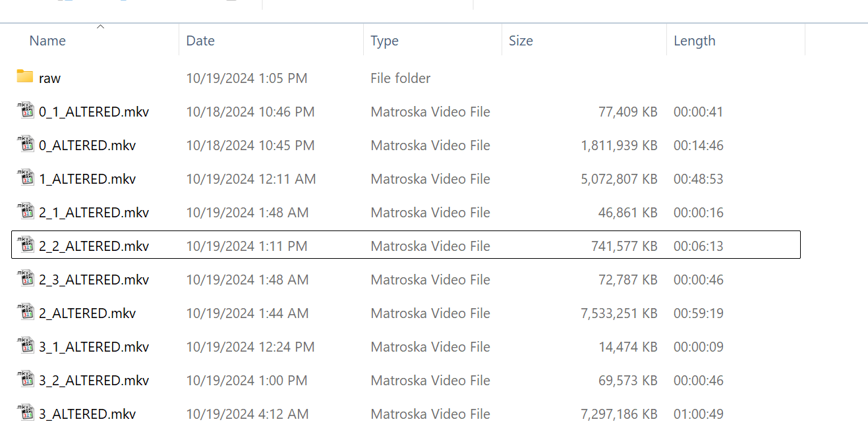Select the 2_2_ALTERED.mkv file name

pyautogui.click(x=94, y=246)
